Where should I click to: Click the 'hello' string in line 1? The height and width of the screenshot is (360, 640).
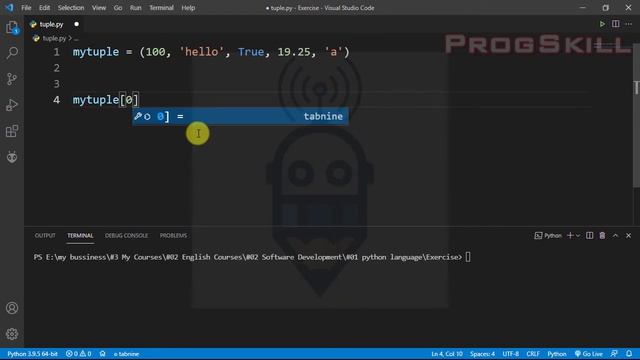point(202,52)
